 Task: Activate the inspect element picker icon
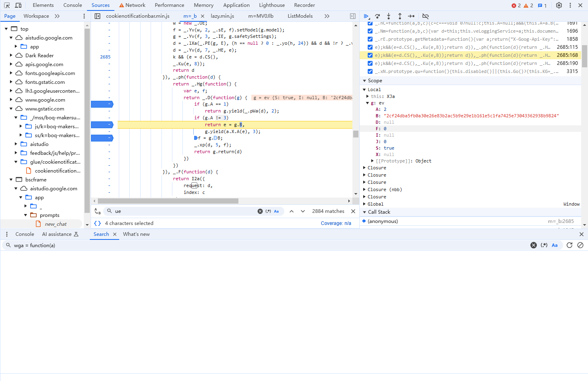click(x=7, y=5)
